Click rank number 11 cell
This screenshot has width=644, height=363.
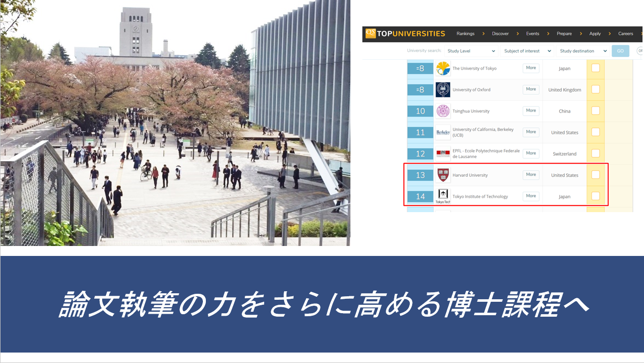420,132
